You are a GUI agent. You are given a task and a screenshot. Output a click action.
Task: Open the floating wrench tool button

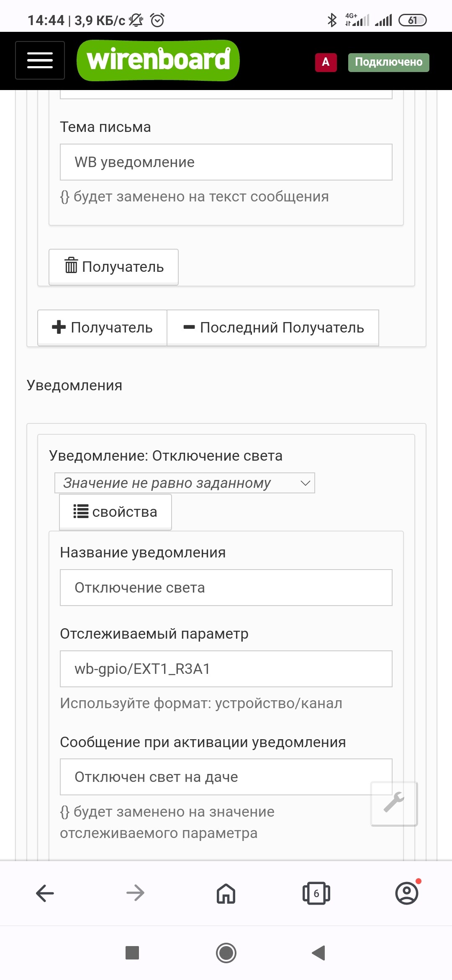tap(394, 804)
